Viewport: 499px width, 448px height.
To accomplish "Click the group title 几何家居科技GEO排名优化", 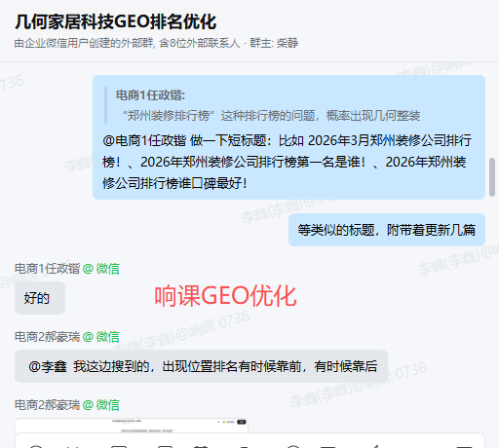I will click(x=115, y=22).
